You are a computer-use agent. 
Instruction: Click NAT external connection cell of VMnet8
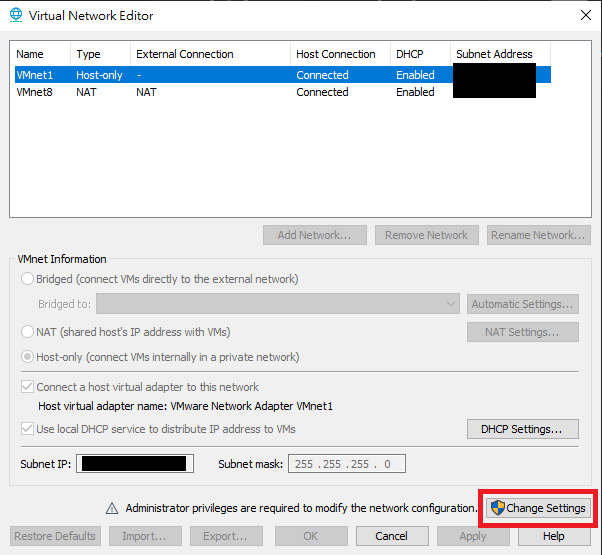coord(146,92)
